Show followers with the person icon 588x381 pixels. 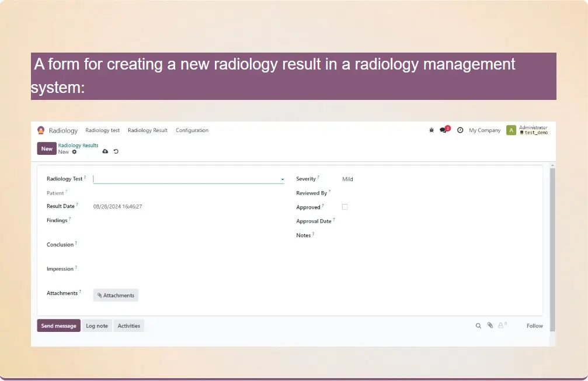point(501,325)
